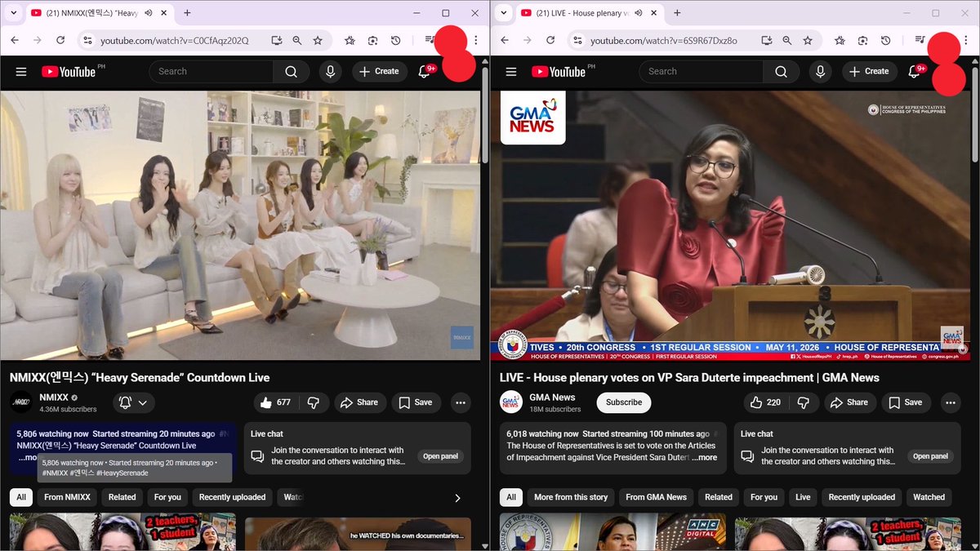Viewport: 980px width, 551px height.
Task: Share the GMA News impeachment video
Action: click(849, 402)
